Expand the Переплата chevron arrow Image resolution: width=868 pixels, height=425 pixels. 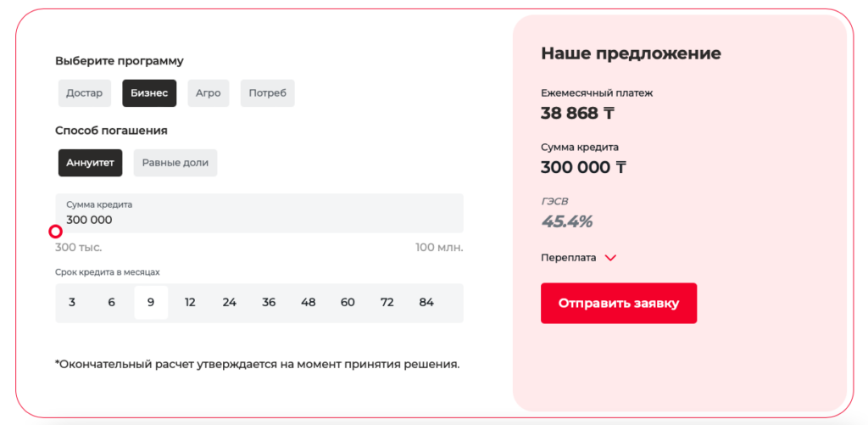point(610,258)
